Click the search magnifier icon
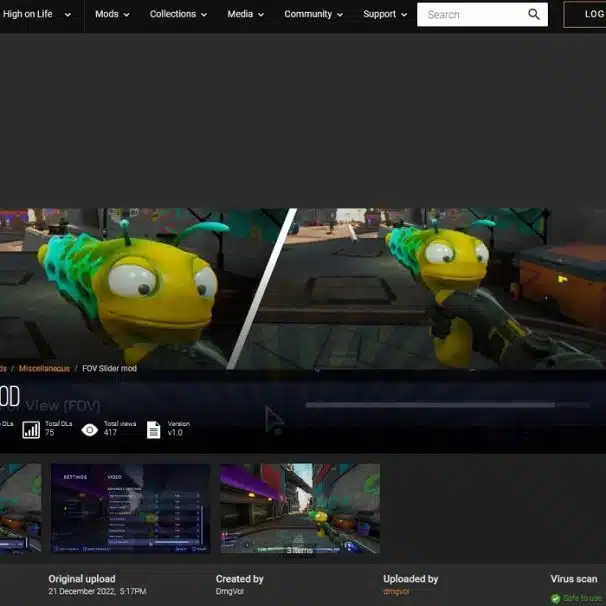The image size is (606, 606). [x=534, y=14]
